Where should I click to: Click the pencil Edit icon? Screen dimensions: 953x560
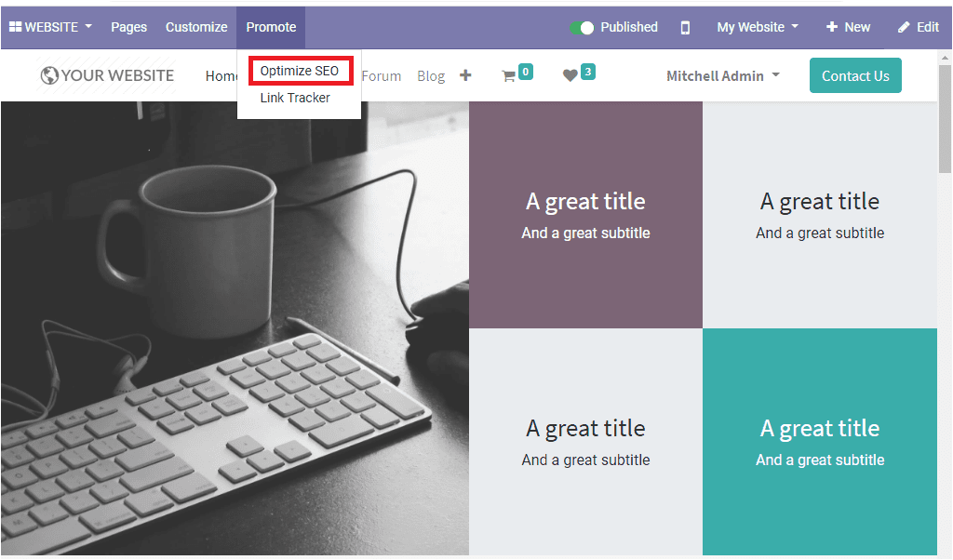(x=904, y=27)
